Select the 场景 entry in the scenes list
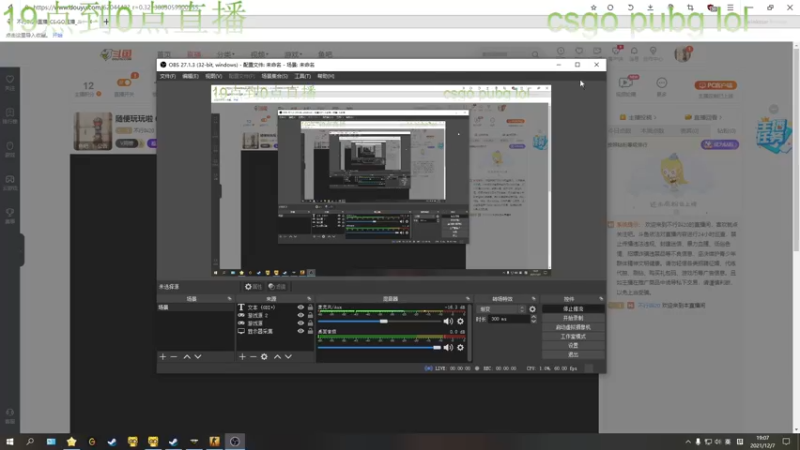 coord(195,308)
